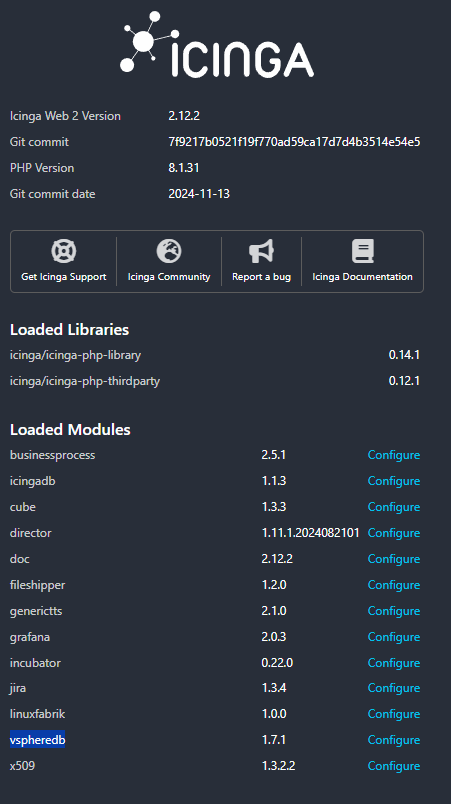Click library version 0.14.1
The image size is (451, 804).
pyautogui.click(x=404, y=355)
